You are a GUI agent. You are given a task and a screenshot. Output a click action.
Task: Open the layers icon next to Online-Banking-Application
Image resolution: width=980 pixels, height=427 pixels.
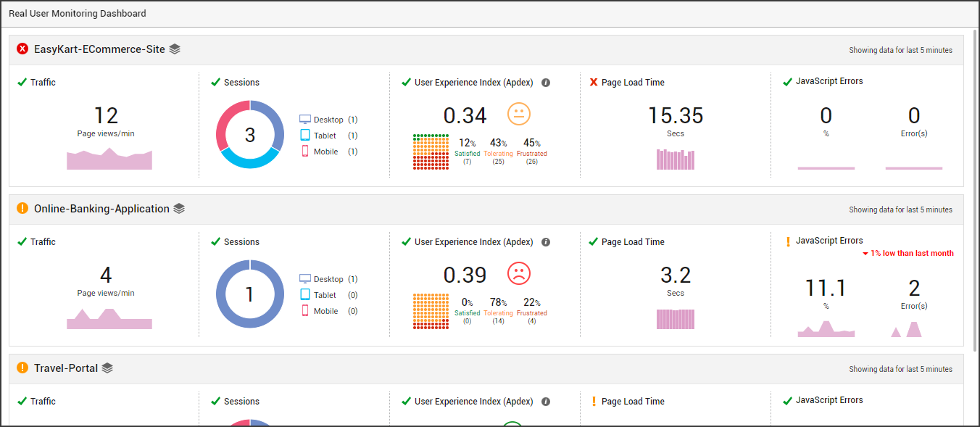[179, 209]
